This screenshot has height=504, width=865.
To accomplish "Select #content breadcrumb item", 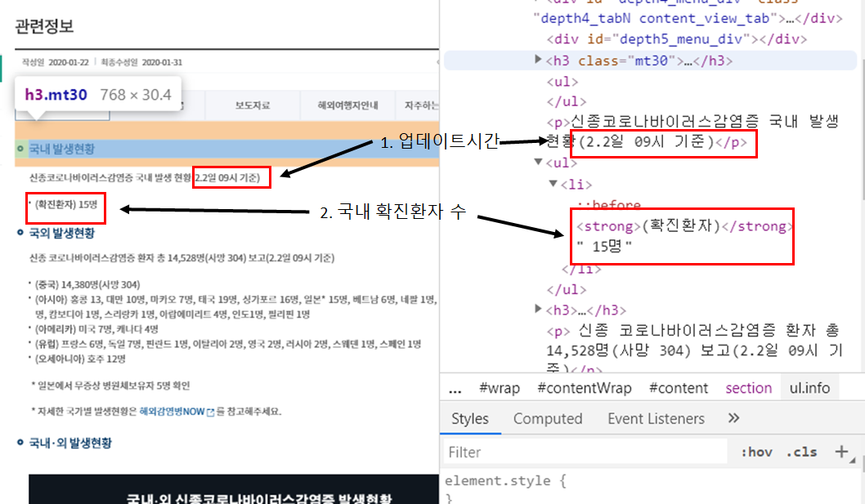I will click(x=678, y=388).
